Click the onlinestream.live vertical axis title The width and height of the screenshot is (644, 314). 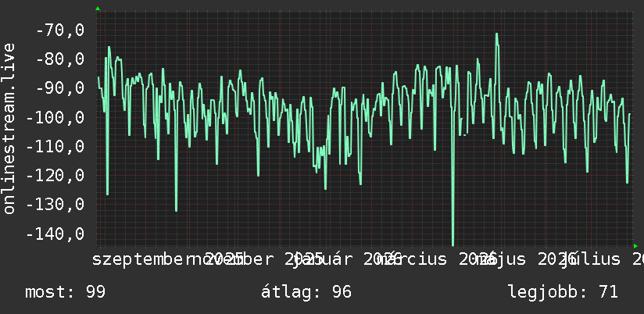(x=9, y=128)
